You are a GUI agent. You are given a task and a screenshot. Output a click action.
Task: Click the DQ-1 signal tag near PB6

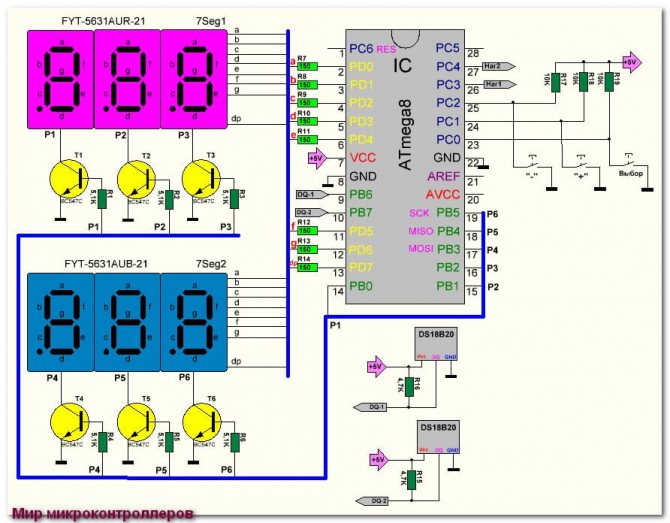click(307, 194)
